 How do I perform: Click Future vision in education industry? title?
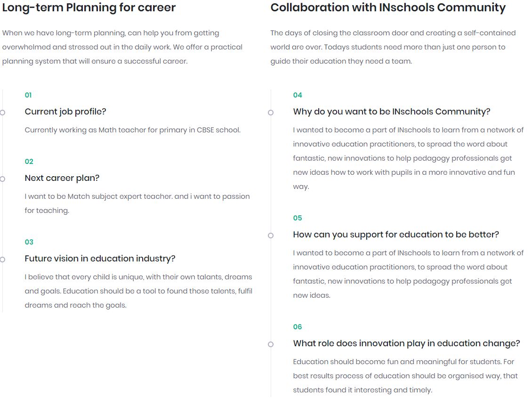100,259
